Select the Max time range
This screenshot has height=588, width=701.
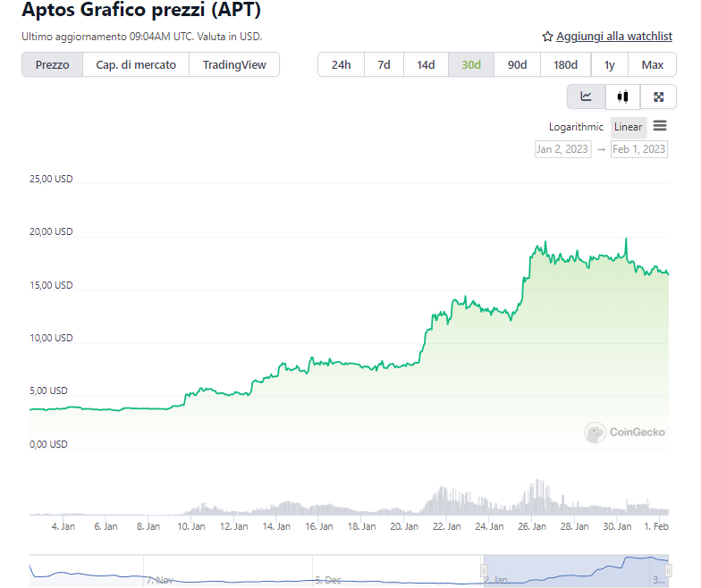(653, 64)
